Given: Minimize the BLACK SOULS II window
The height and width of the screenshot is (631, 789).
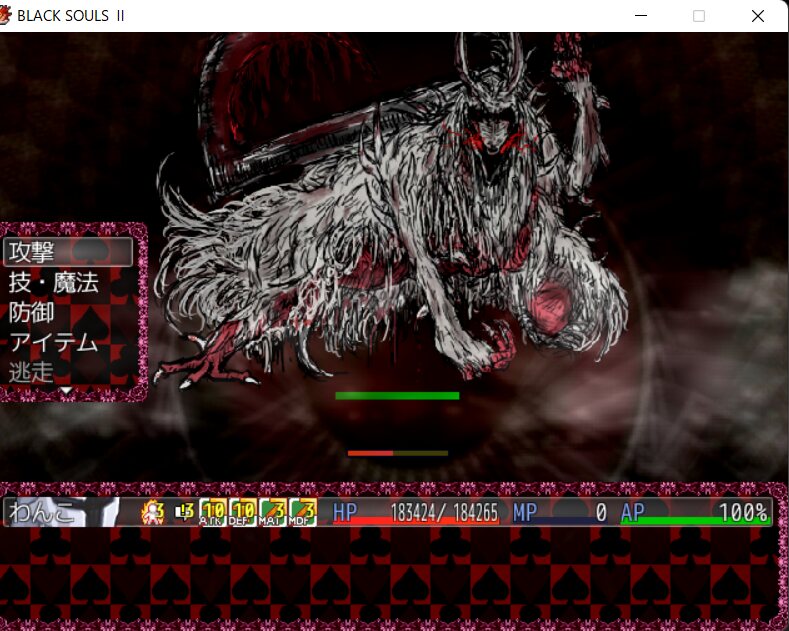Looking at the screenshot, I should 641,16.
